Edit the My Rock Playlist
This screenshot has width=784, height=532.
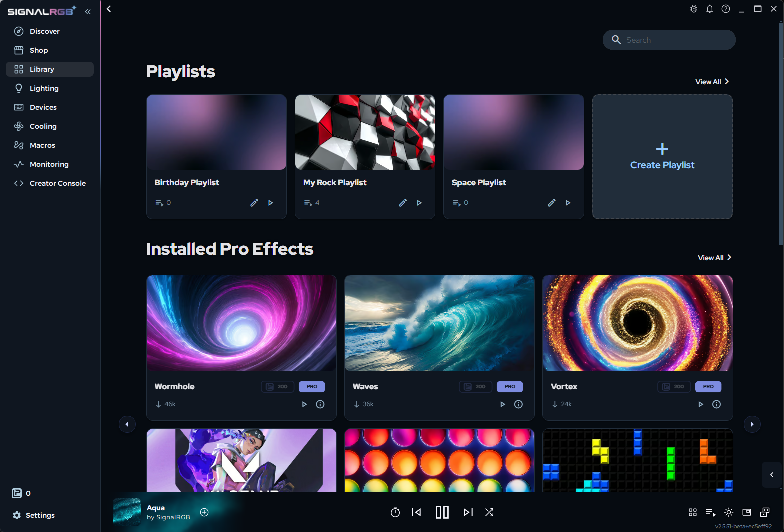403,203
